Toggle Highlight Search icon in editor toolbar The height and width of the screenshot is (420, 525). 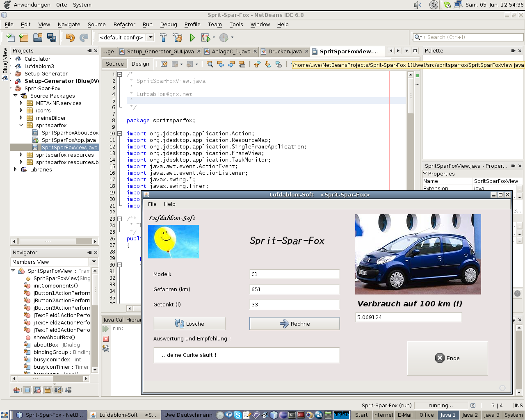click(x=242, y=64)
